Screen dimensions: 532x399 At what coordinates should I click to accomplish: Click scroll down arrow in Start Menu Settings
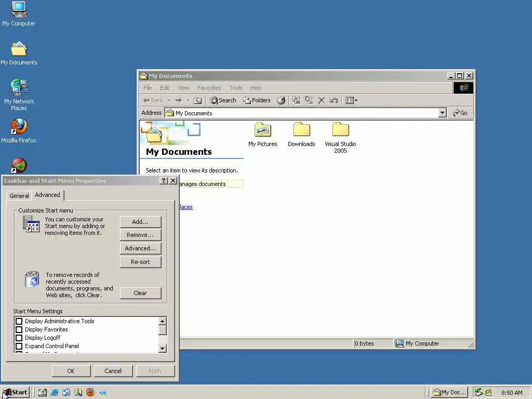tap(163, 348)
